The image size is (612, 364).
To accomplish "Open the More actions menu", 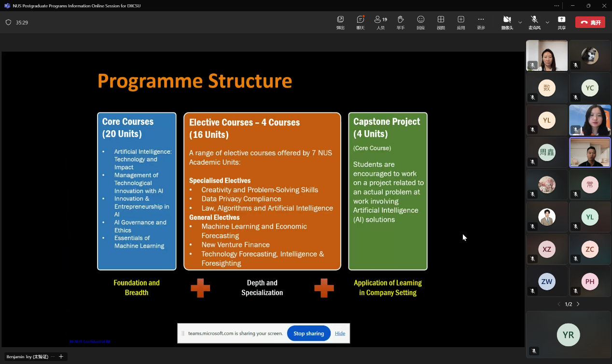I will point(481,22).
